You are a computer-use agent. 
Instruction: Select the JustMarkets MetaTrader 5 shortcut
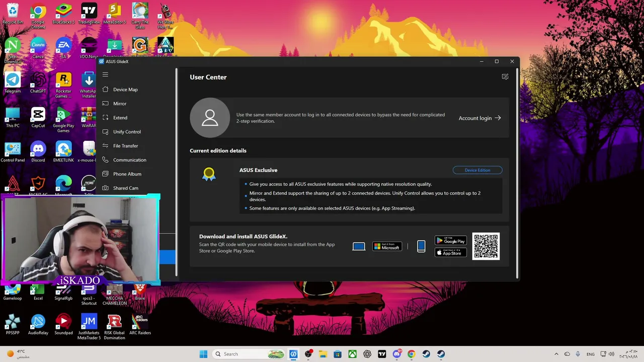tap(89, 327)
